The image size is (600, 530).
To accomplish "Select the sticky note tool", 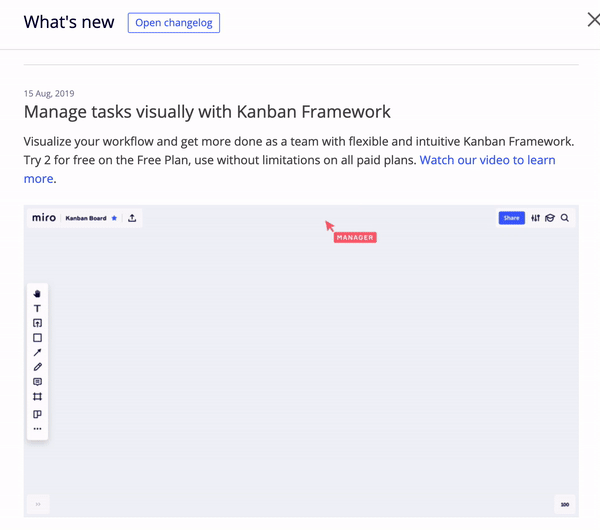I will (37, 323).
